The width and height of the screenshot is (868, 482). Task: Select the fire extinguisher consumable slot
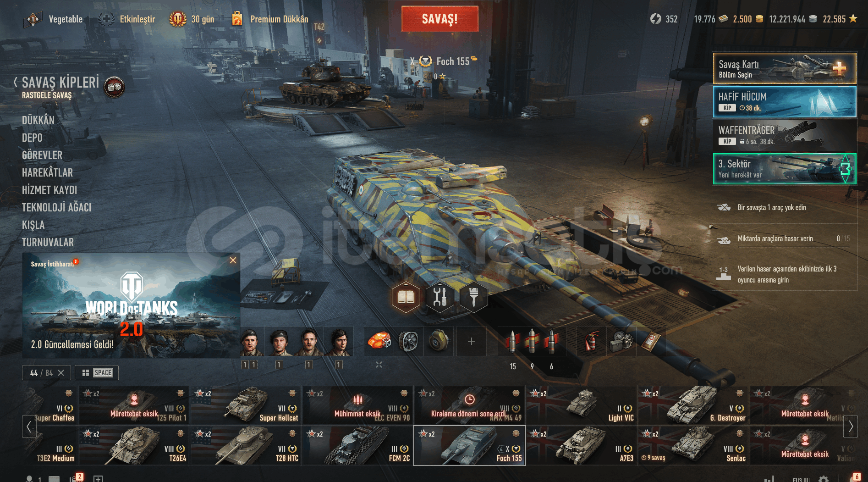pyautogui.click(x=591, y=341)
